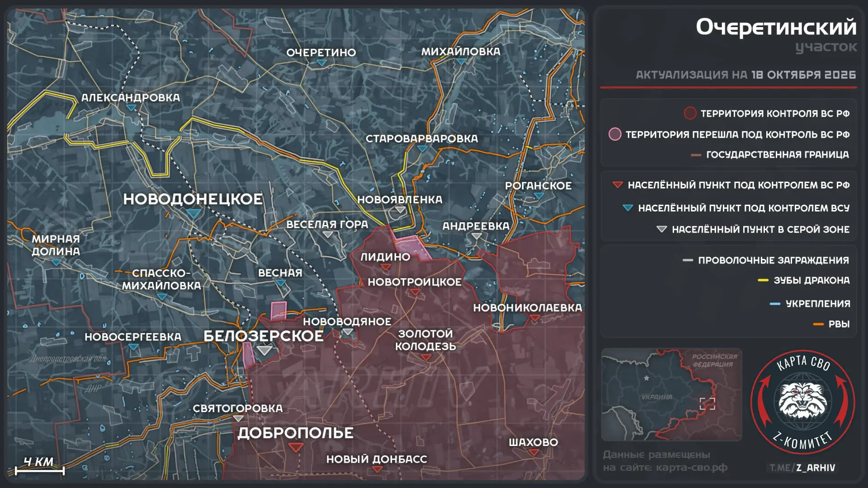Click the Андреевка gray marker triangle

tap(476, 236)
